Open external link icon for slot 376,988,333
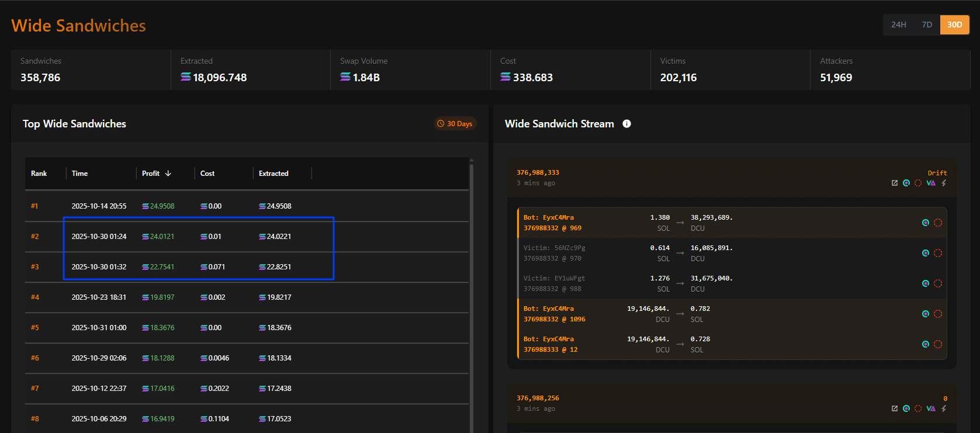This screenshot has width=980, height=433. coord(894,183)
